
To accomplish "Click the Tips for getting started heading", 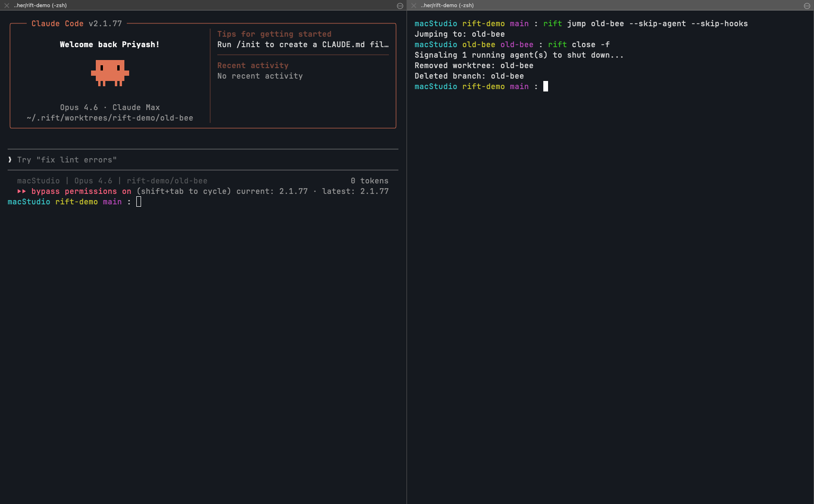I will (275, 34).
